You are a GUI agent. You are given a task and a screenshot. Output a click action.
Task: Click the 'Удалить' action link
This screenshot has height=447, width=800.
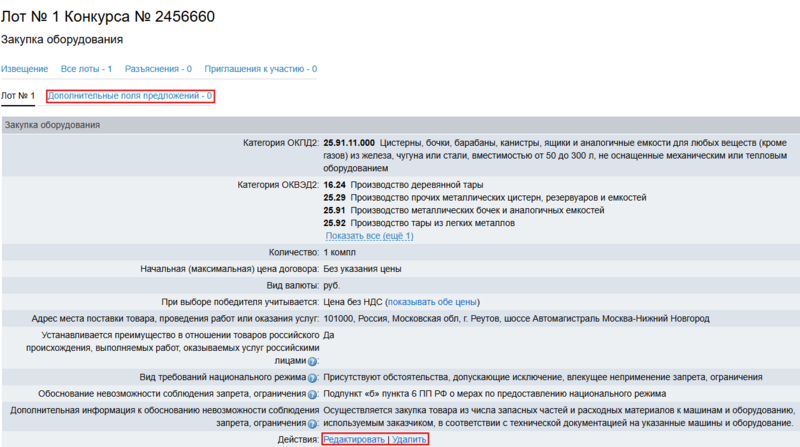[x=410, y=440]
